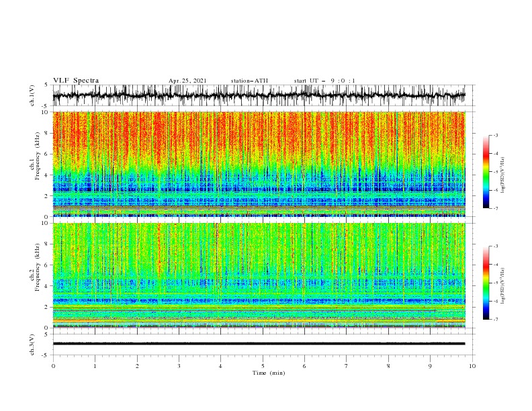Click inside the ch.1 spectrogram panel

pyautogui.click(x=259, y=164)
